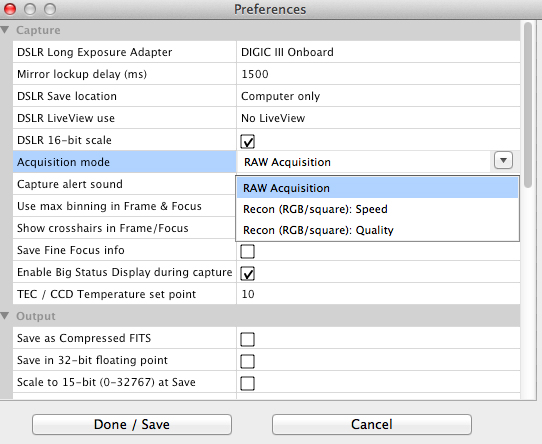Screen dimensions: 542x444
Task: Click the Output section header text
Action: [x=36, y=316]
